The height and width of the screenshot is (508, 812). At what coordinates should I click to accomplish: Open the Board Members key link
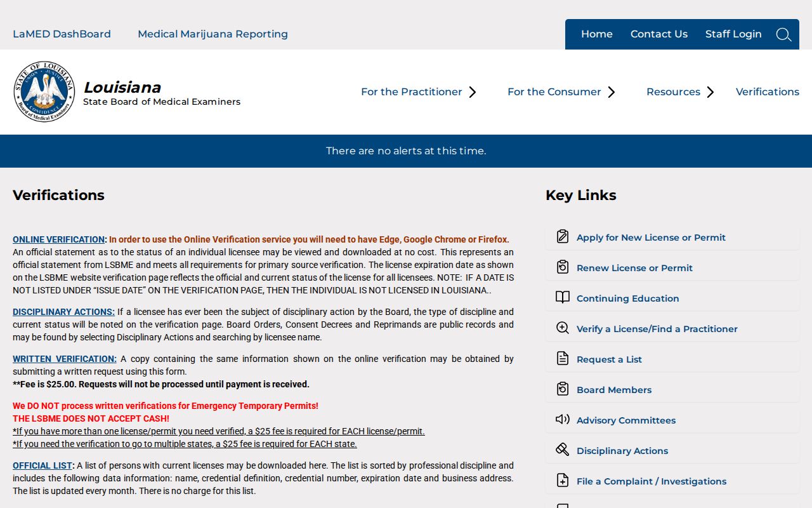[x=614, y=390]
